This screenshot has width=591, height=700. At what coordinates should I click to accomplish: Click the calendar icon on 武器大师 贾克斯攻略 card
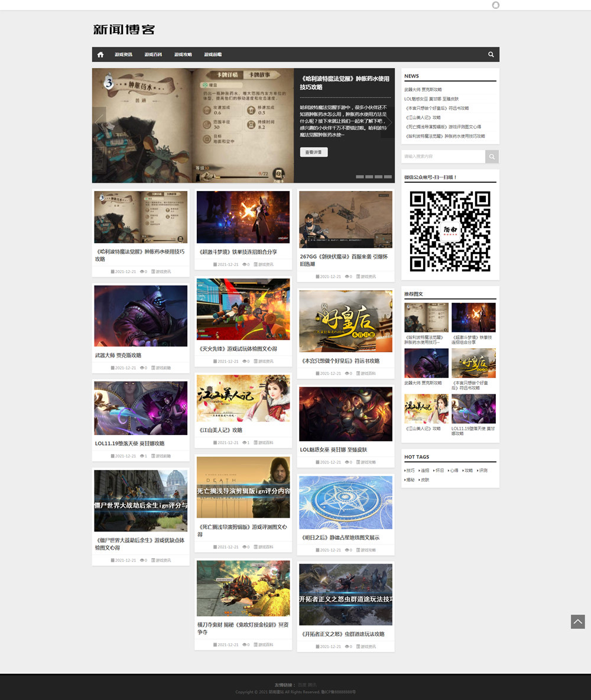[x=112, y=368]
